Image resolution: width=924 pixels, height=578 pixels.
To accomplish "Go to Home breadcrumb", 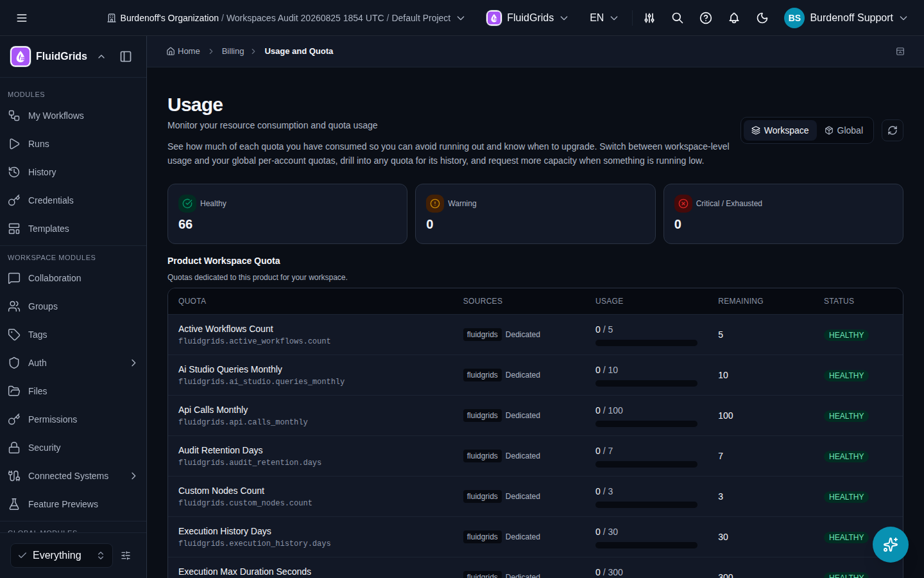I will tap(184, 51).
